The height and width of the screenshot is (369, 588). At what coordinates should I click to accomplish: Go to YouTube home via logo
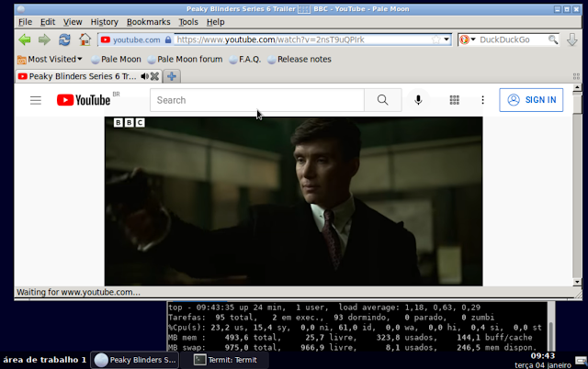pyautogui.click(x=84, y=100)
